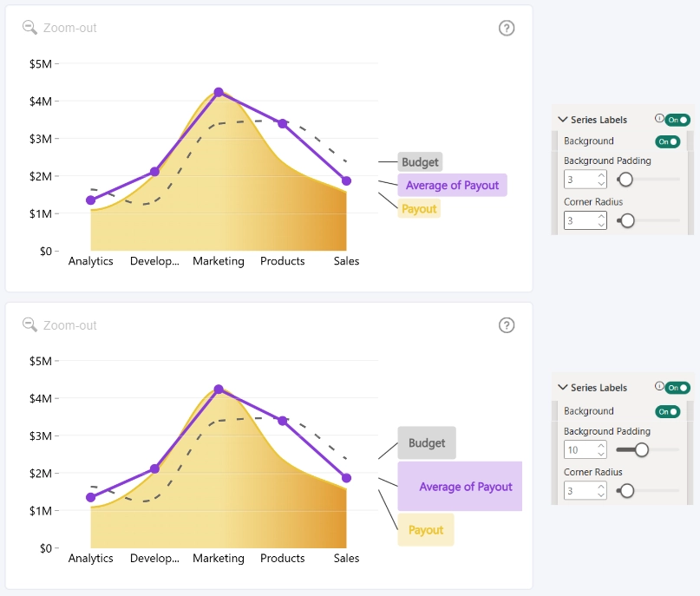Toggle Background switch in bottom panel

click(667, 411)
